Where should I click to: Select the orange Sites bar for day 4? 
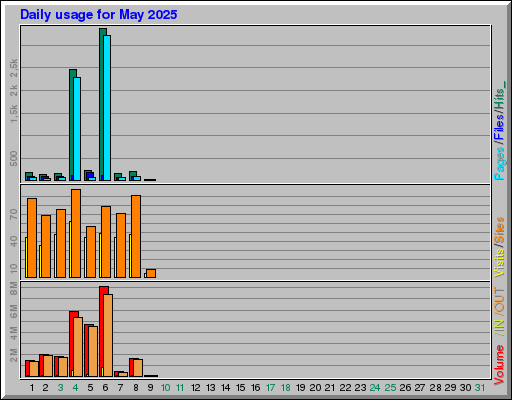point(76,233)
